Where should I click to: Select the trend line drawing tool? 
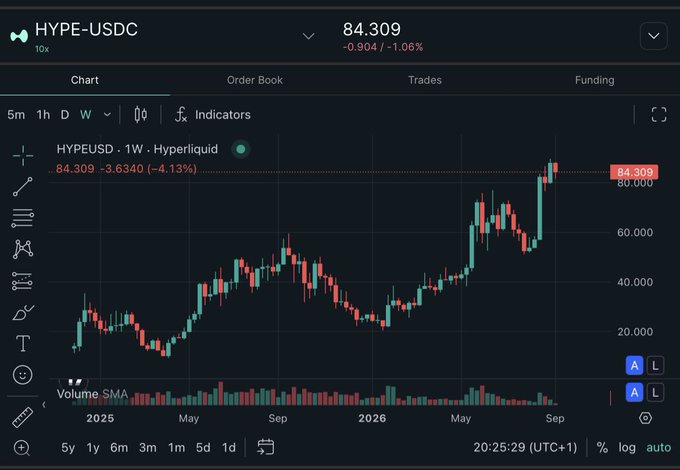click(x=23, y=186)
